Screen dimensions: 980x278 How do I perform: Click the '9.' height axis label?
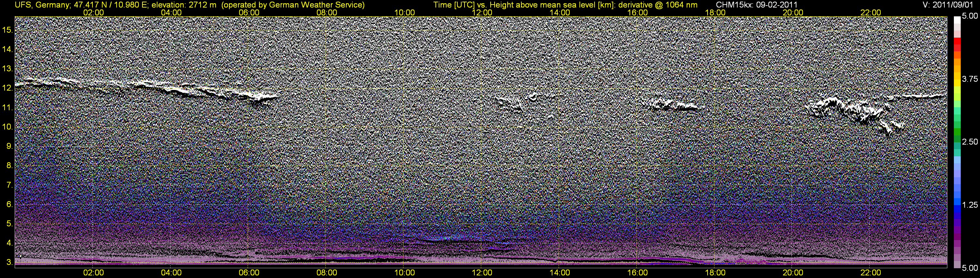10,146
